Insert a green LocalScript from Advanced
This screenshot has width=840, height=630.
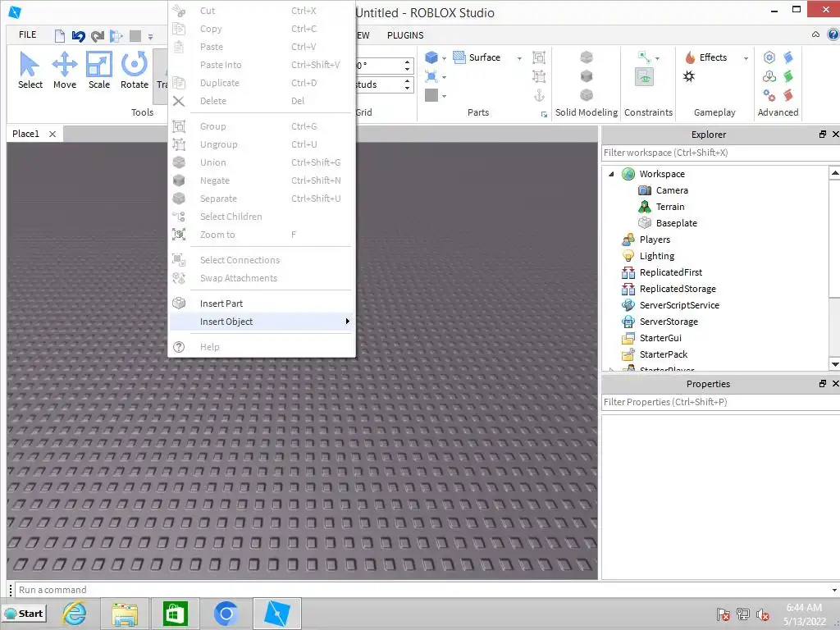point(788,76)
